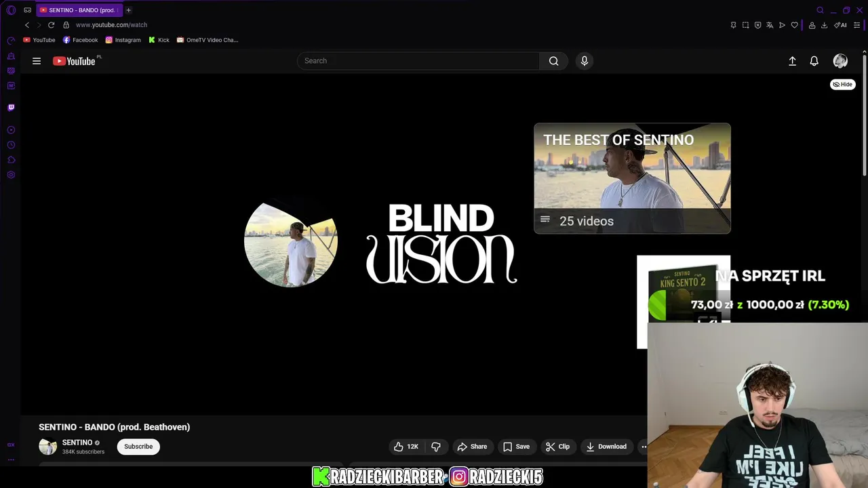Open Easy Setup sliders icon
Image resolution: width=868 pixels, height=488 pixels.
pos(857,25)
